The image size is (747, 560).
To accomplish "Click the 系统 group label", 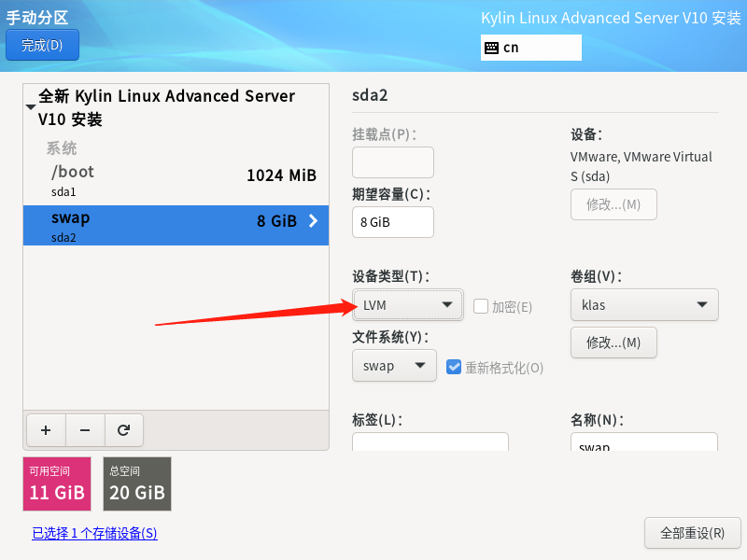I will pyautogui.click(x=62, y=148).
